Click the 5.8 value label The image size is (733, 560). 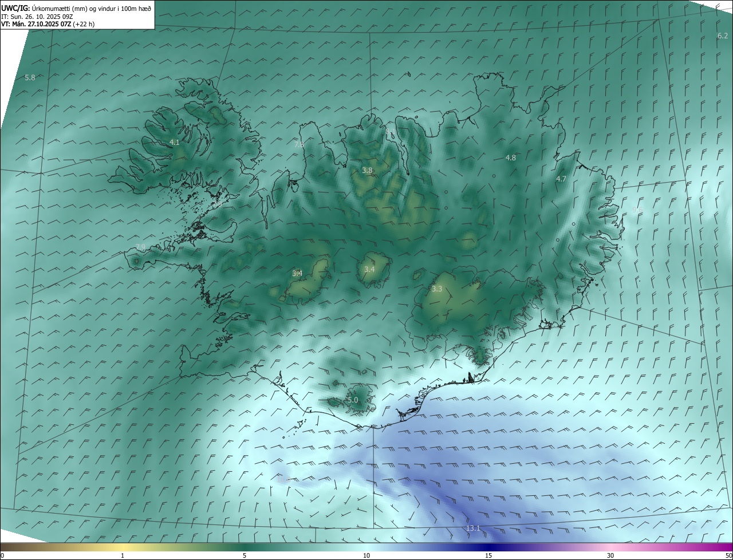coord(30,77)
